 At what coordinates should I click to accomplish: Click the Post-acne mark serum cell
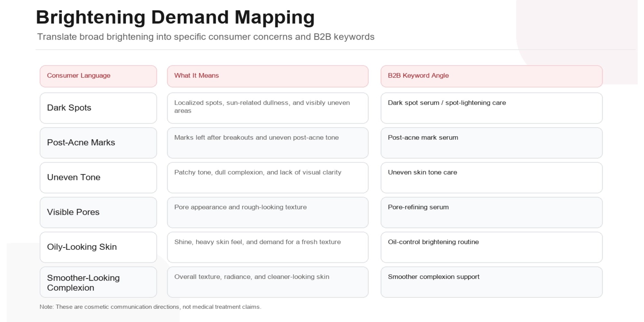491,143
